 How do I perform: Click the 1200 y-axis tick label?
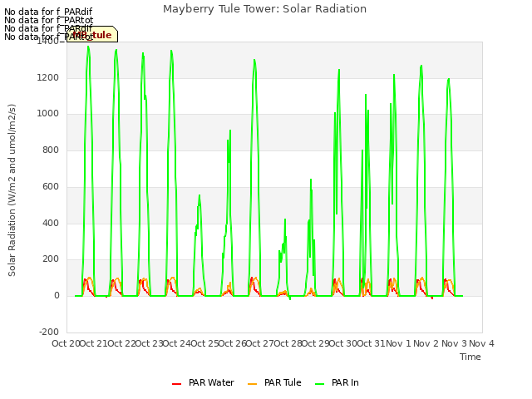48,77
